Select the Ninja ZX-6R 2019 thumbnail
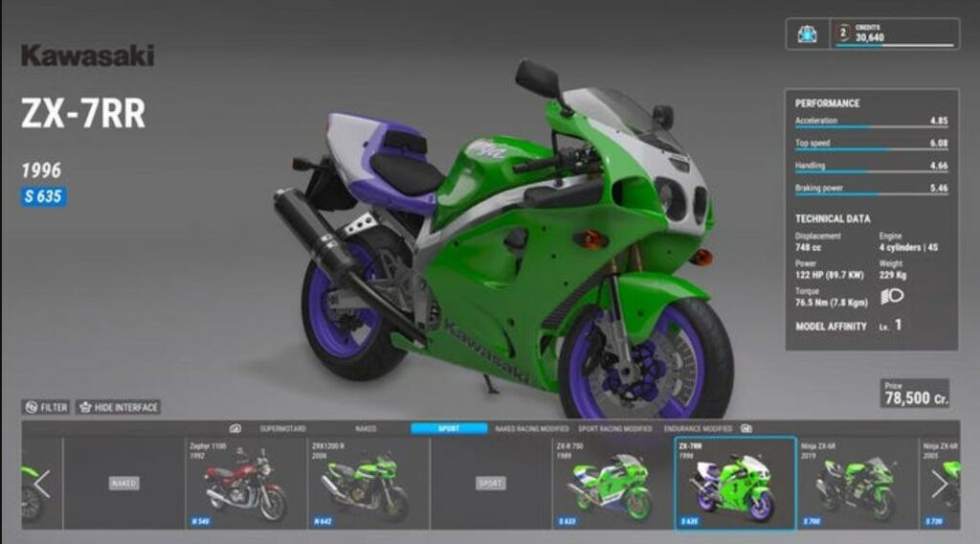This screenshot has width=980, height=544. click(857, 483)
